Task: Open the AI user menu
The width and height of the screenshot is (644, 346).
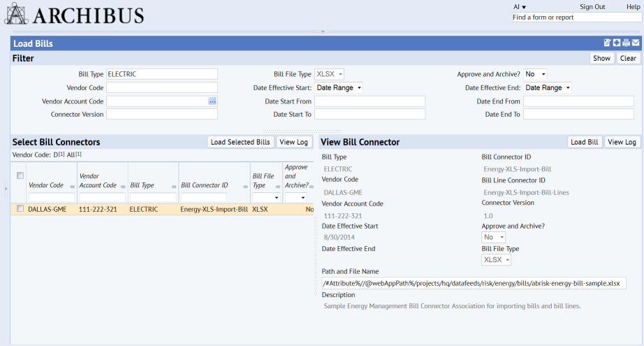Action: [x=520, y=6]
